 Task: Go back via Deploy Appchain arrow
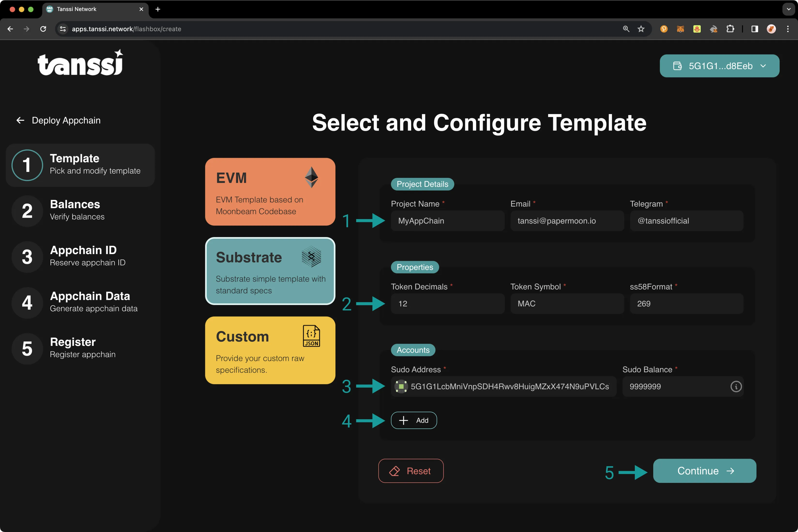(20, 121)
